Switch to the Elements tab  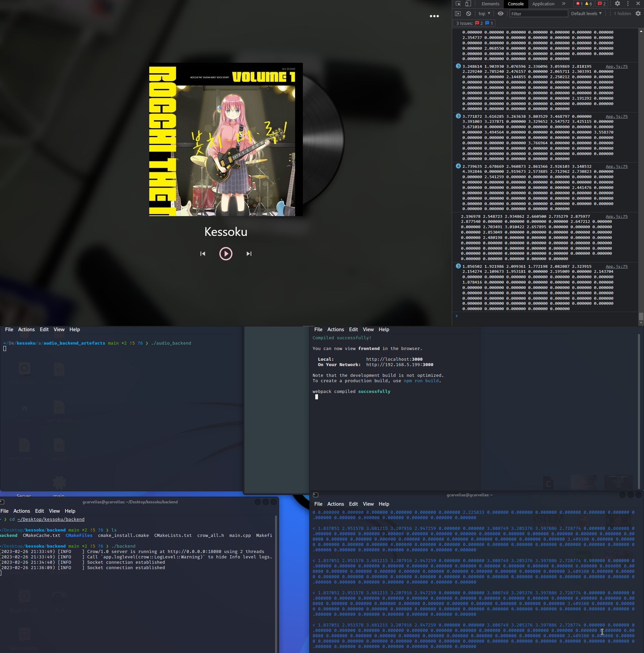(x=490, y=4)
